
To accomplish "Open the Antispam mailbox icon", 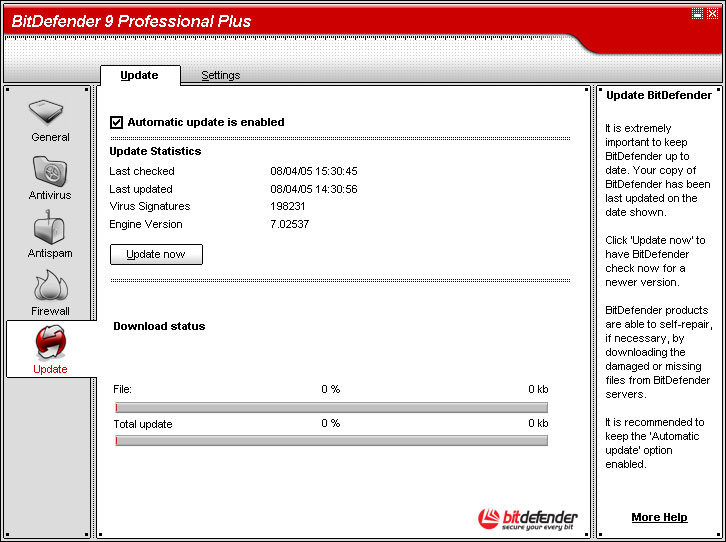I will (x=50, y=228).
